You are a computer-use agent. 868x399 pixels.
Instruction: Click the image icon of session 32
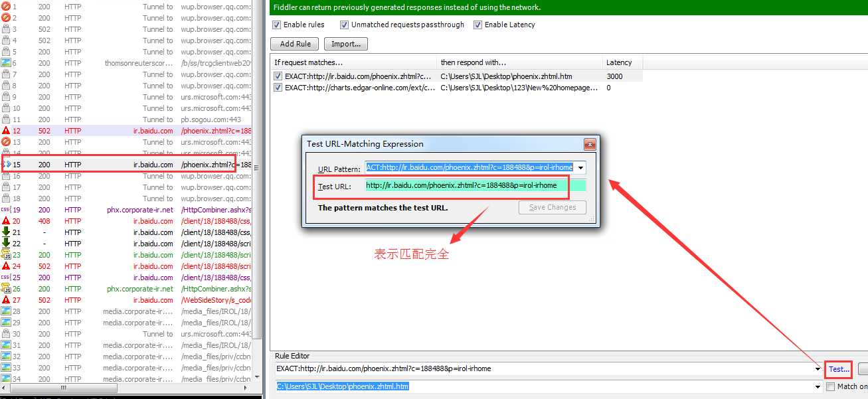[6, 357]
